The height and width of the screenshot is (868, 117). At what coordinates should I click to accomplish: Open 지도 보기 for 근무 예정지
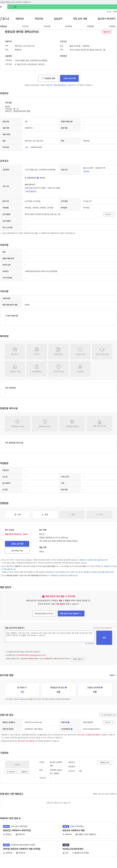pyautogui.click(x=109, y=214)
